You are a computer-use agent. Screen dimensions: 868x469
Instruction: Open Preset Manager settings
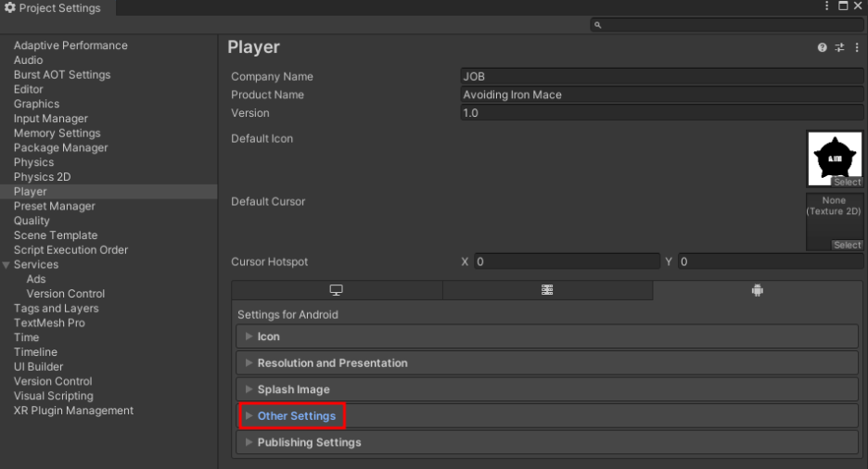point(54,207)
